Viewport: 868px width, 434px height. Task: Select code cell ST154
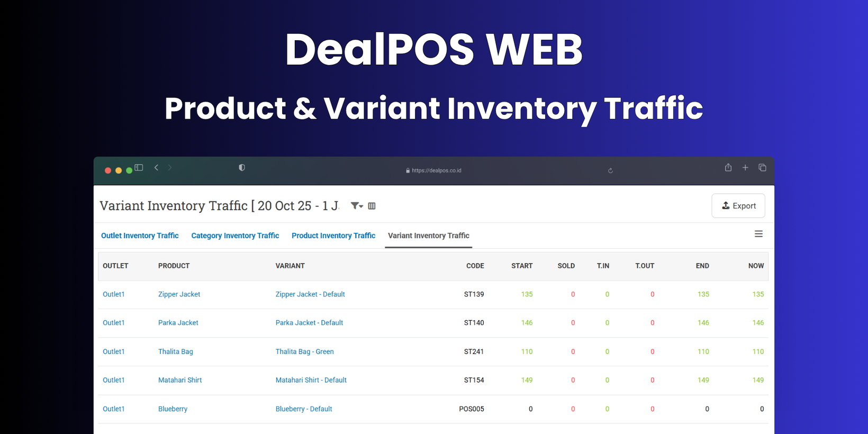474,380
